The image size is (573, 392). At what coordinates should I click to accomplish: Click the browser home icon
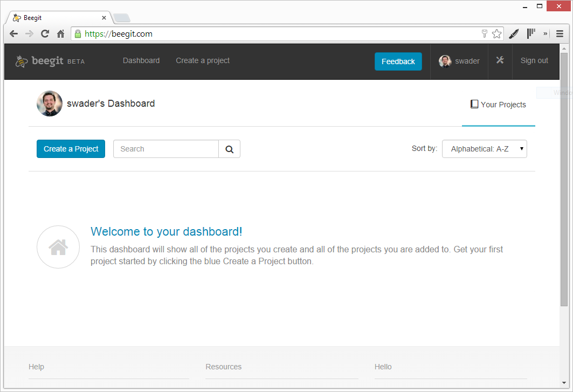[60, 34]
